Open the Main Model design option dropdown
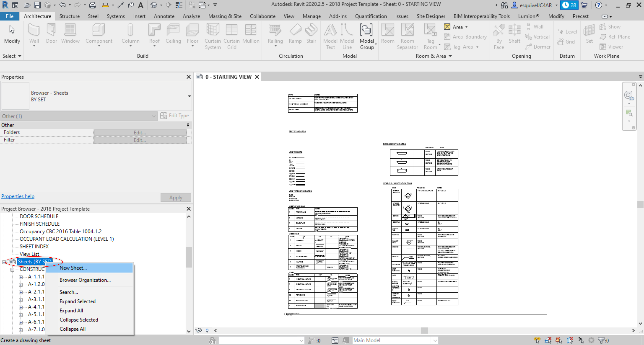This screenshot has width=644, height=345. tap(435, 340)
